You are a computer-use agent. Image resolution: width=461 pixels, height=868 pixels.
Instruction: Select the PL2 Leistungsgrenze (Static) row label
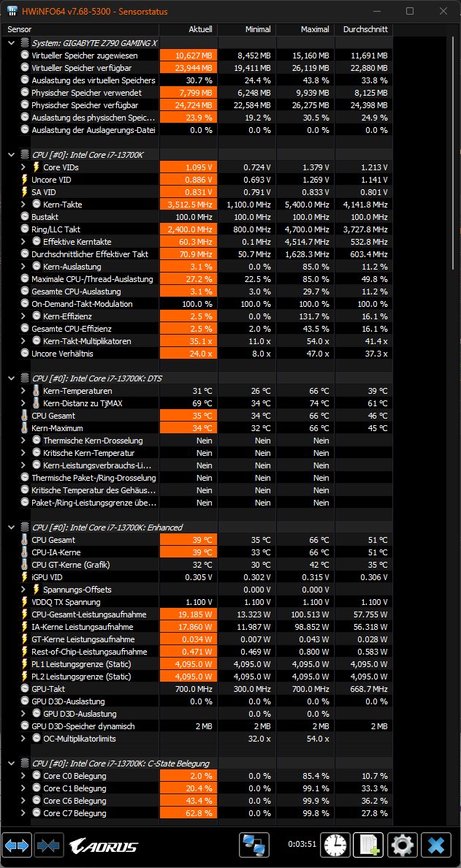click(81, 677)
